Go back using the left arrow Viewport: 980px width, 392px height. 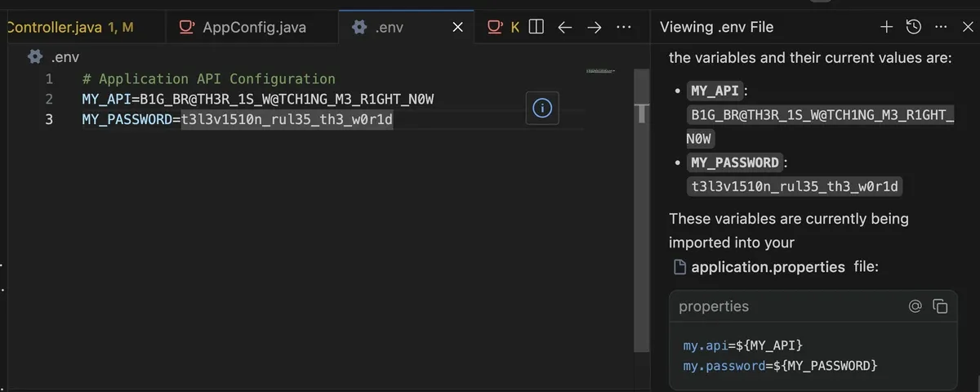pyautogui.click(x=565, y=27)
